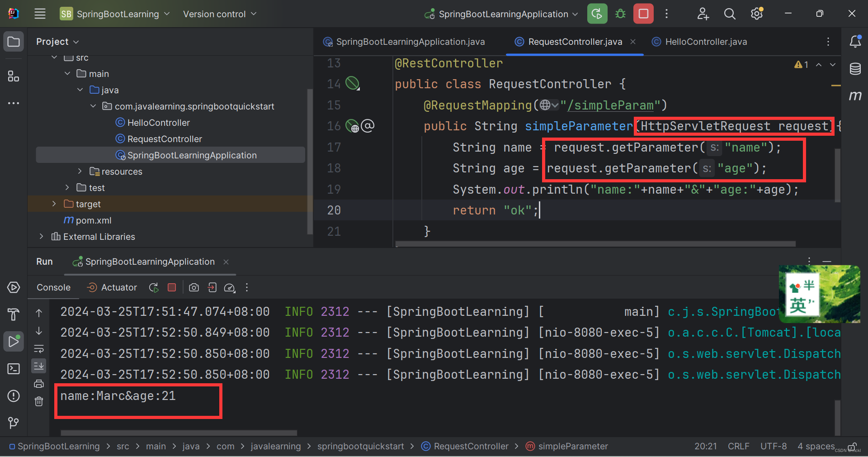Toggle the Project tool window folder icon
Screen dimensions: 868x457
pos(14,42)
